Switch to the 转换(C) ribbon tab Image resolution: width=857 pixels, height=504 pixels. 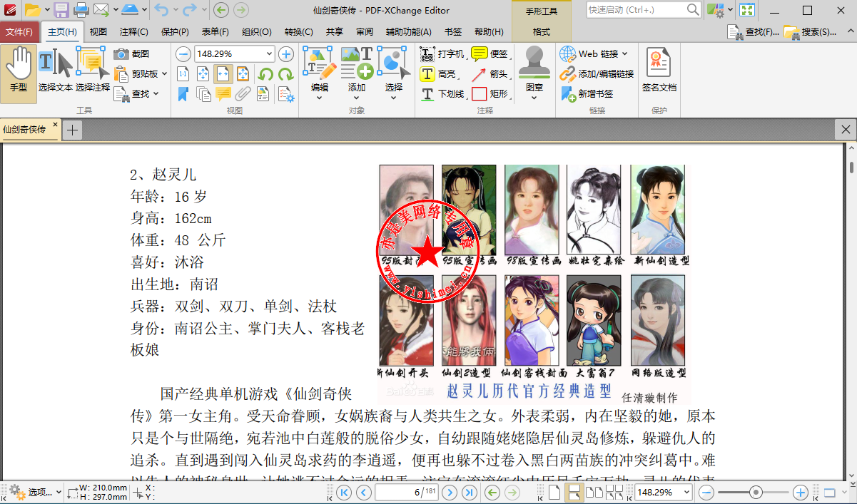click(298, 32)
